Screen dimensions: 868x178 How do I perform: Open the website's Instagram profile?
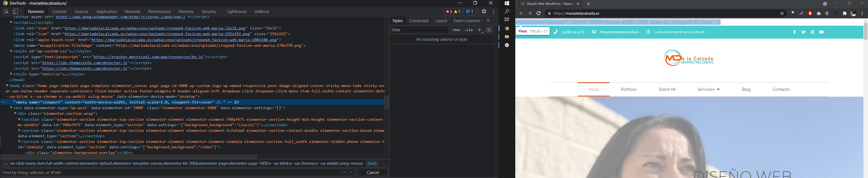pyautogui.click(x=812, y=32)
